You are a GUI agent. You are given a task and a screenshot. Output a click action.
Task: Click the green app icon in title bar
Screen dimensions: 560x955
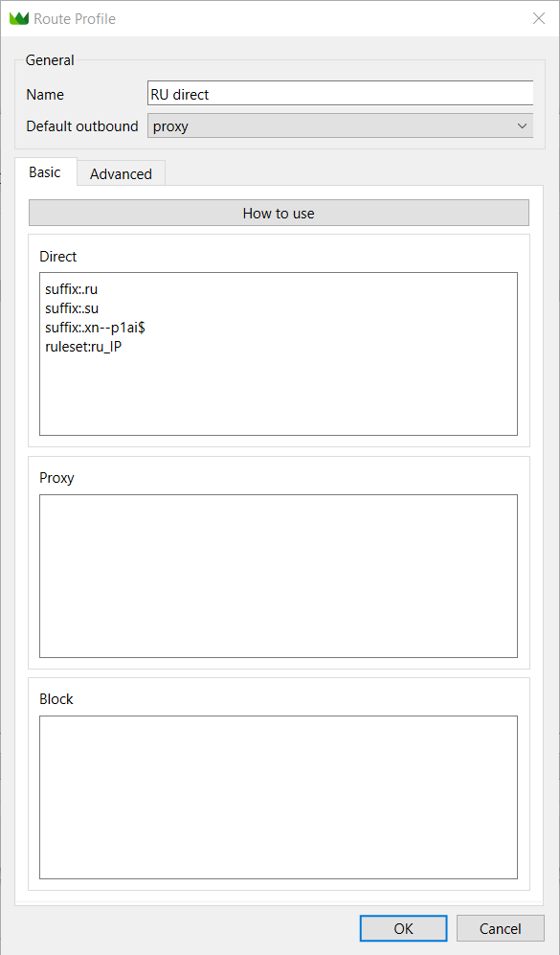[x=19, y=19]
